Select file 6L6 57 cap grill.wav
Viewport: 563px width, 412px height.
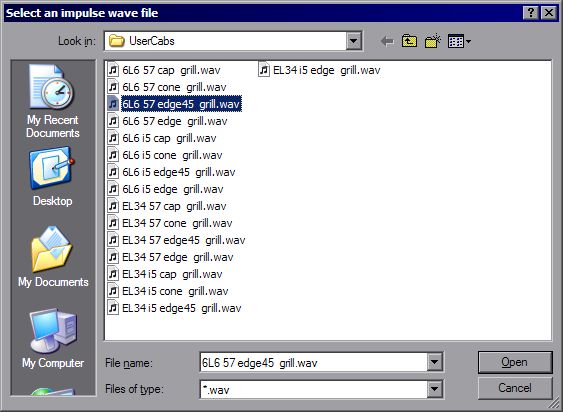(x=164, y=70)
